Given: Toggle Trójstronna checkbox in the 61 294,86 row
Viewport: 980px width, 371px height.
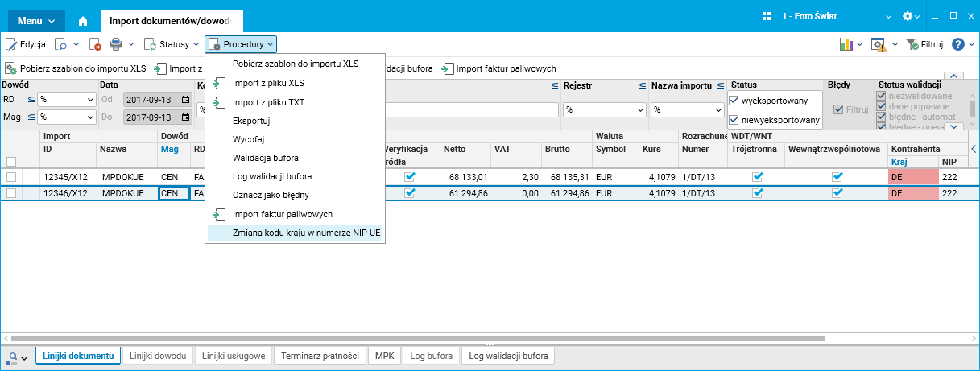Looking at the screenshot, I should 757,193.
